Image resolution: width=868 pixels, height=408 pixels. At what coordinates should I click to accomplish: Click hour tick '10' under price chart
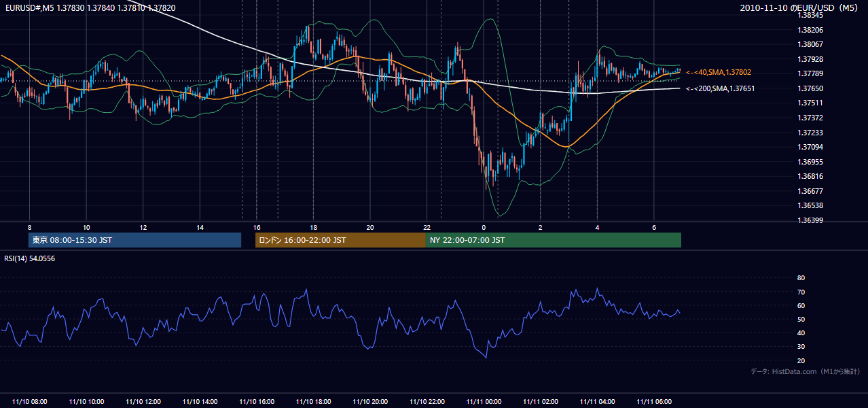click(x=86, y=227)
